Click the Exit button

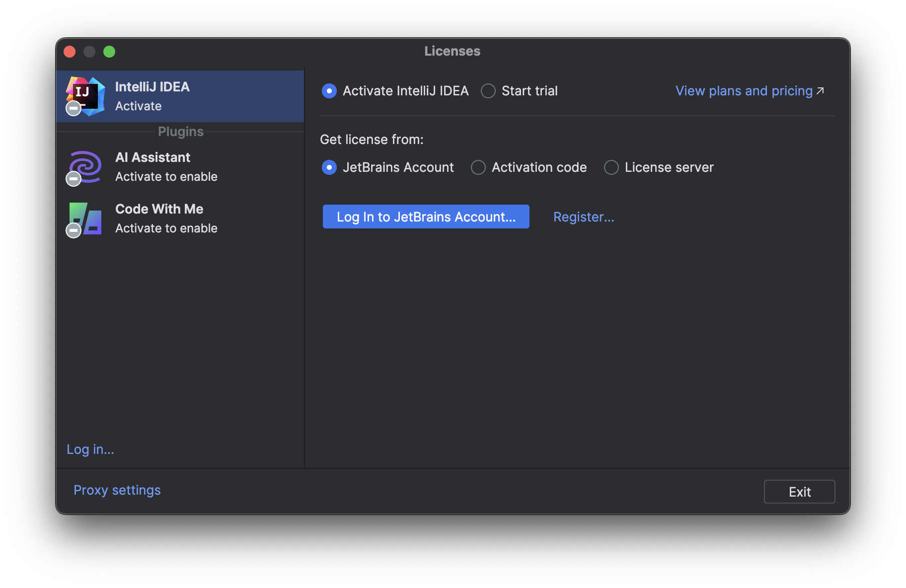[x=800, y=492]
